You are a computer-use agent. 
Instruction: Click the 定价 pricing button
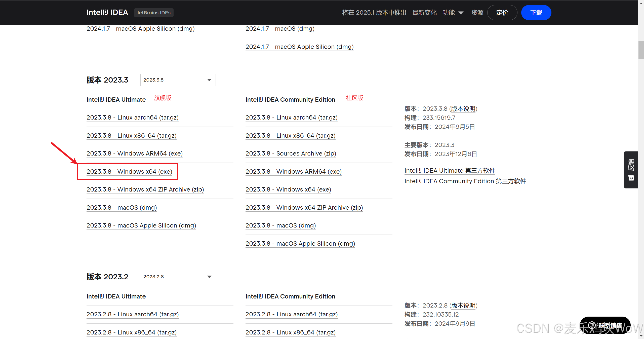[502, 13]
